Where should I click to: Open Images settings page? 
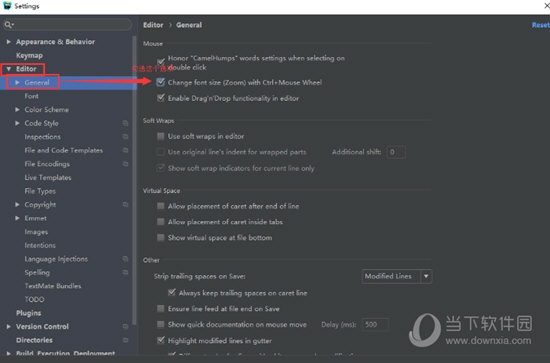(36, 232)
